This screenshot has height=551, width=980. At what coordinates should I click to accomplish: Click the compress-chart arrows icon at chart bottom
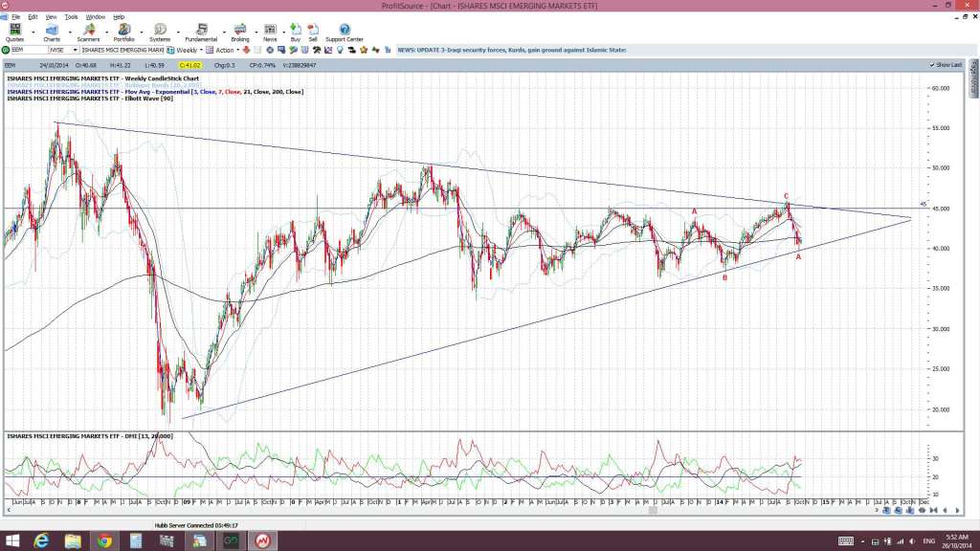pyautogui.click(x=933, y=510)
